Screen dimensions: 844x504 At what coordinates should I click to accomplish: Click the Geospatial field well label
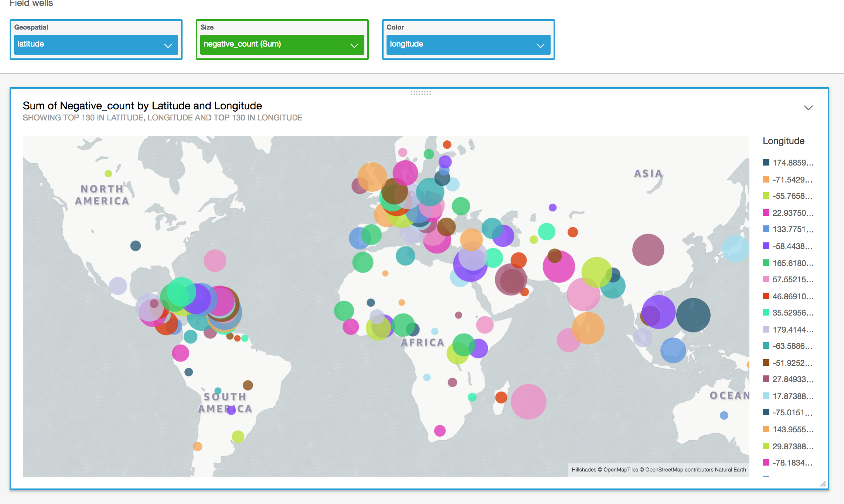pyautogui.click(x=31, y=27)
